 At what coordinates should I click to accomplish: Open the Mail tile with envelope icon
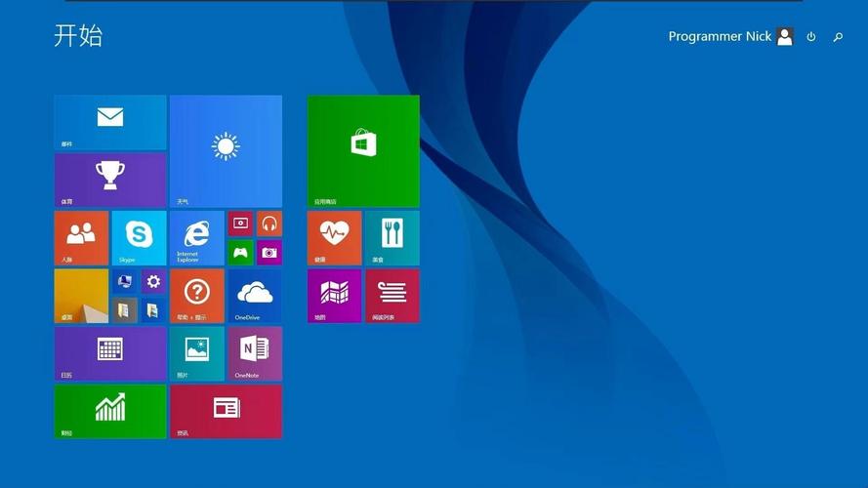[x=110, y=122]
